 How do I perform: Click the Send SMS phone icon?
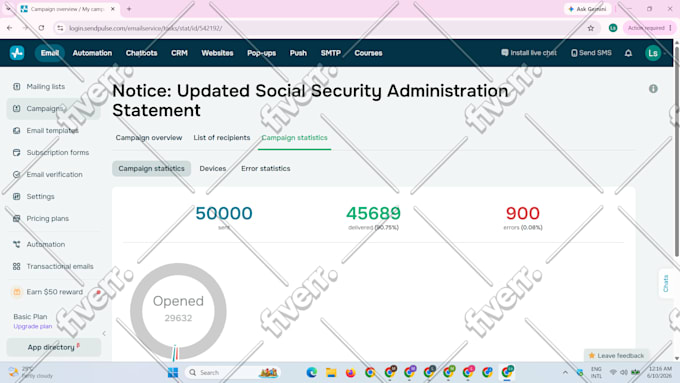click(x=574, y=53)
